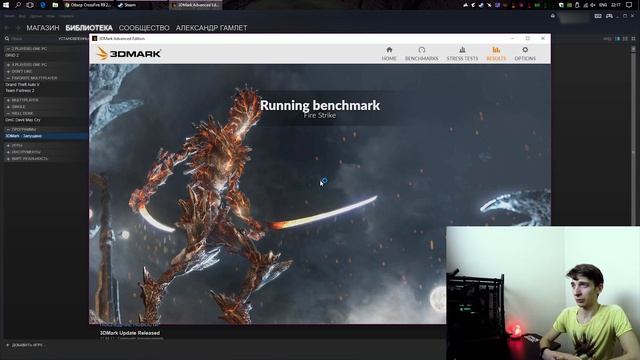This screenshot has height=360, width=640.
Task: Select Grand Theft Auto V in library
Action: [x=22, y=84]
